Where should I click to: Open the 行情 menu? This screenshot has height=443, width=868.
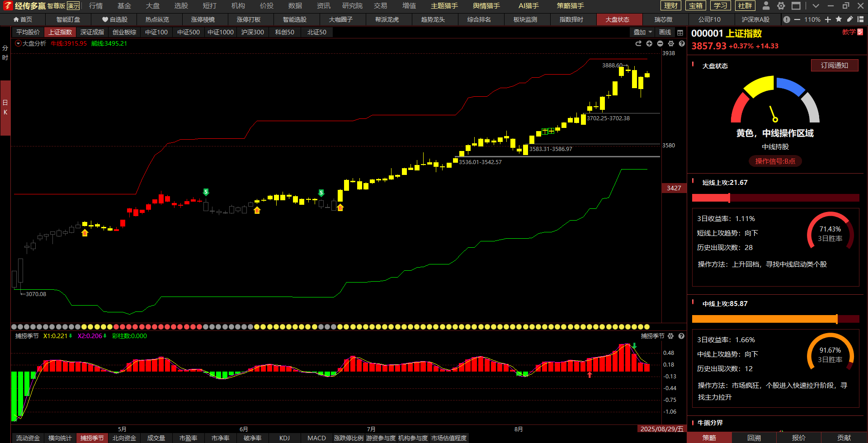(x=96, y=6)
